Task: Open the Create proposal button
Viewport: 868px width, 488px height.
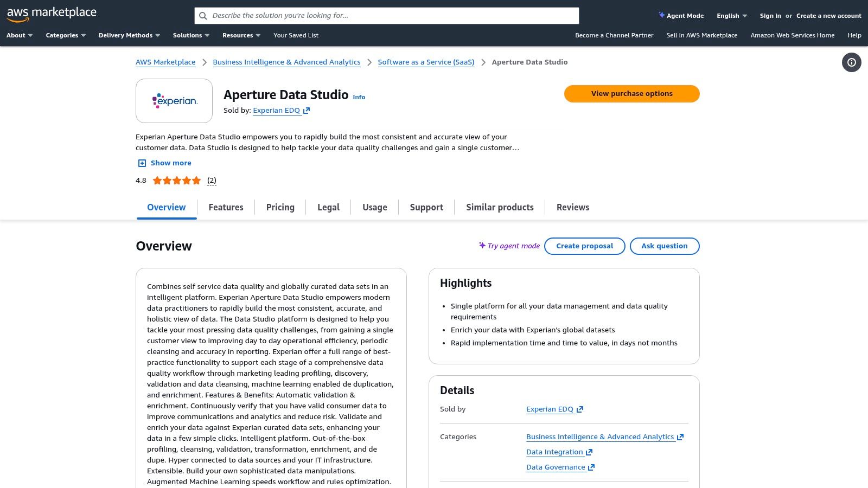Action: [x=584, y=246]
